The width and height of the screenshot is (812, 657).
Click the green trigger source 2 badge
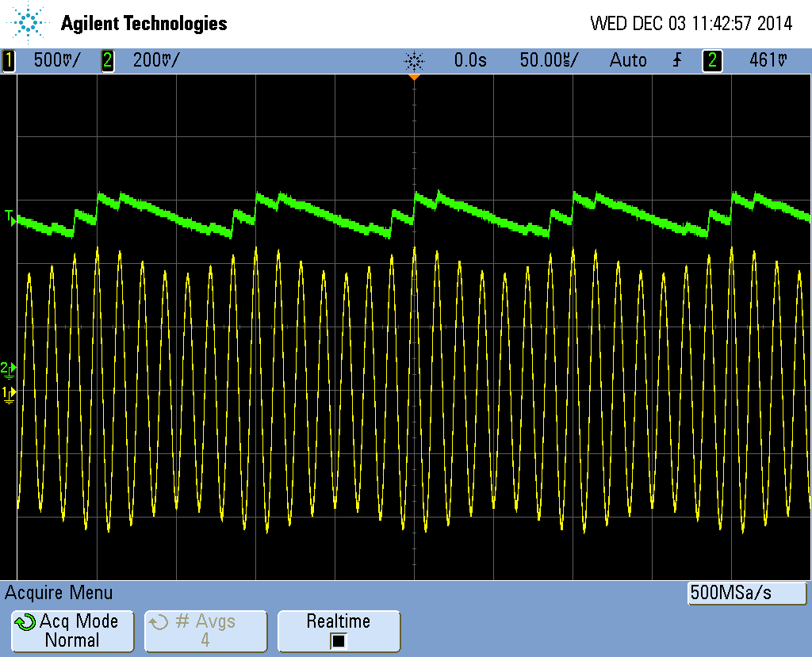(x=712, y=60)
